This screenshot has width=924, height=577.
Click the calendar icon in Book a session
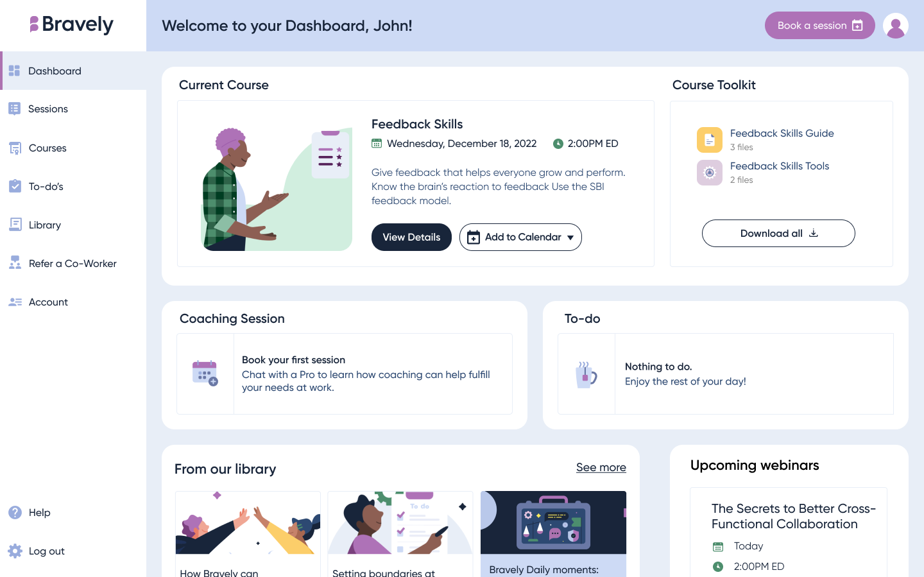coord(858,26)
